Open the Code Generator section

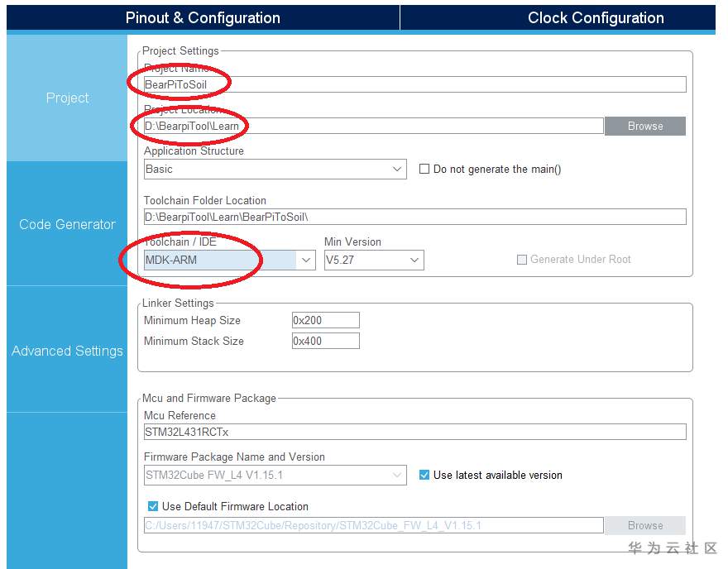(x=67, y=224)
